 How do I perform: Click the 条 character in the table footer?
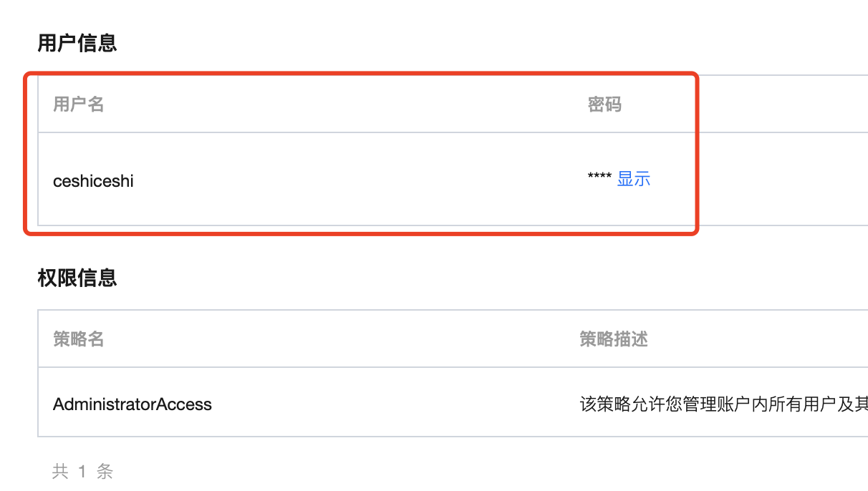(x=105, y=472)
